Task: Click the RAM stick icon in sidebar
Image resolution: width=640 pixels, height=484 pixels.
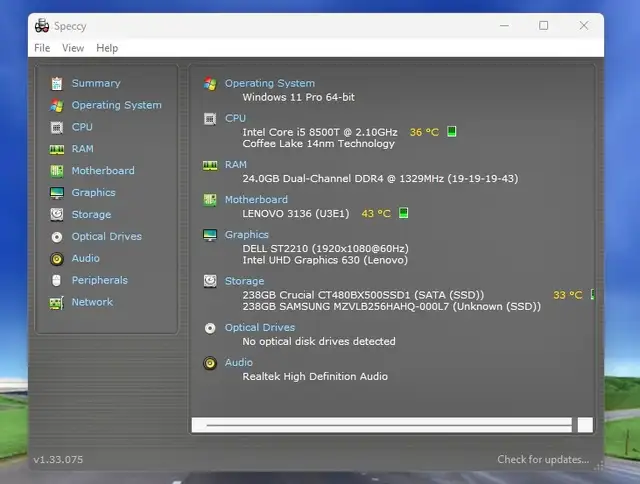Action: (x=57, y=149)
